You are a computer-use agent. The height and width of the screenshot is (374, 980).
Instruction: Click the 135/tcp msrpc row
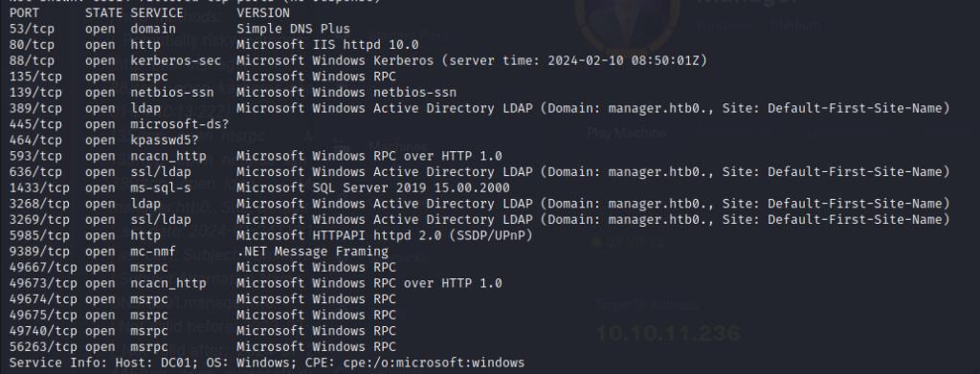click(x=203, y=77)
